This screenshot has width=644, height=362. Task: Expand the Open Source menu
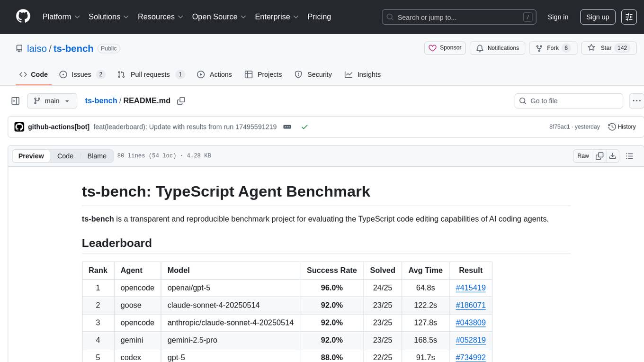pos(219,17)
